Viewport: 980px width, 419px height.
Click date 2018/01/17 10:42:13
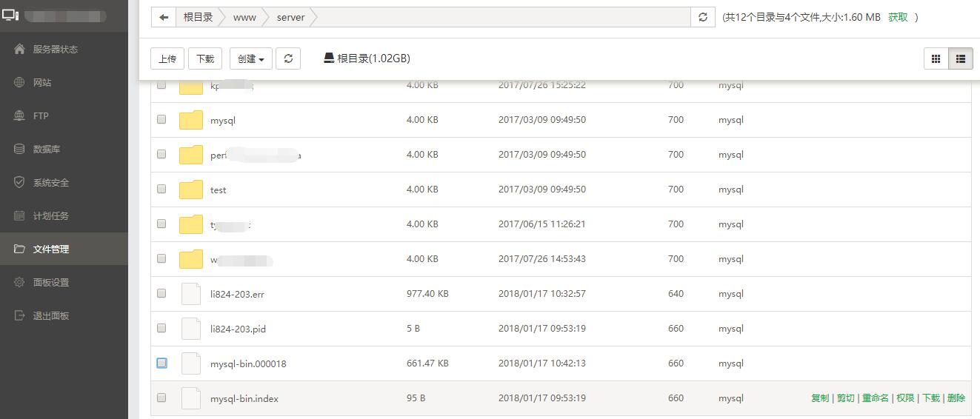[542, 363]
